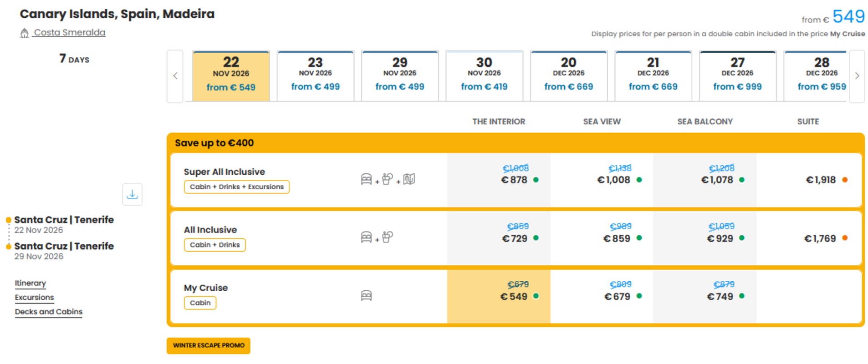
Task: Select the 27 Dec 2026 departure tab
Action: [738, 76]
